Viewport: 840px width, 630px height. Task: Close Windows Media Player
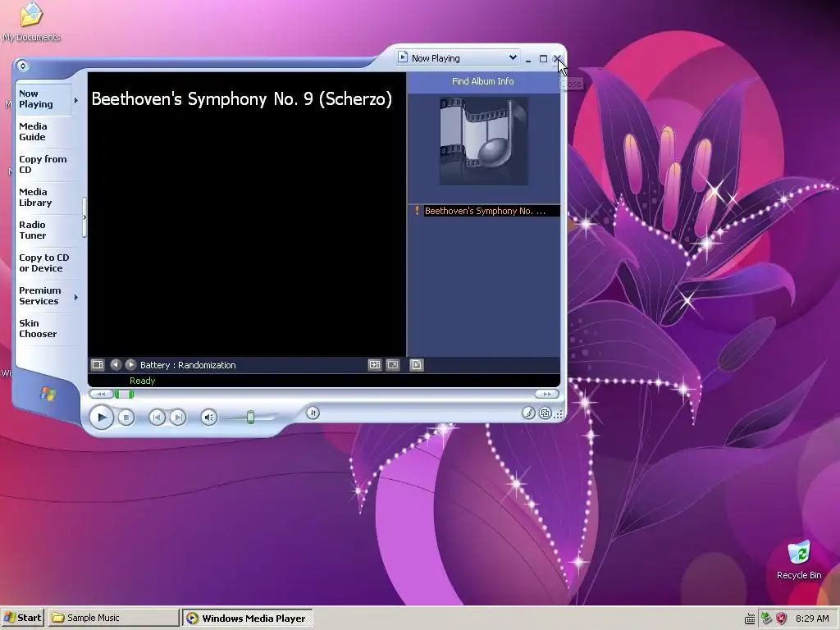(557, 58)
